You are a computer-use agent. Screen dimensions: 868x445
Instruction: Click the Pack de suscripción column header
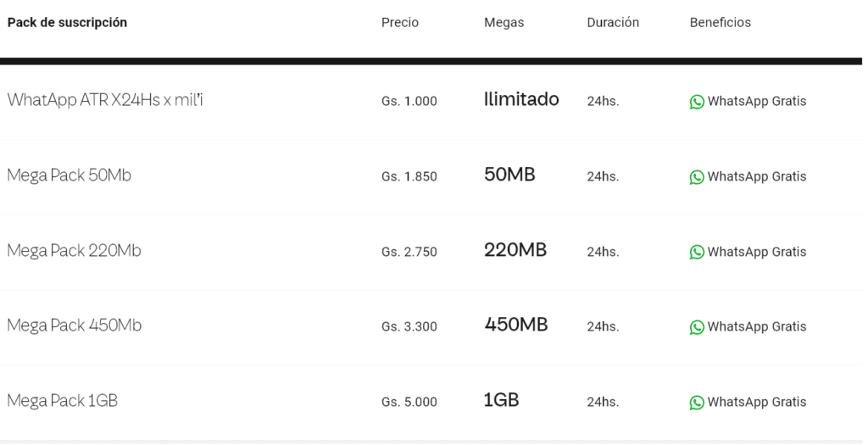coord(67,23)
